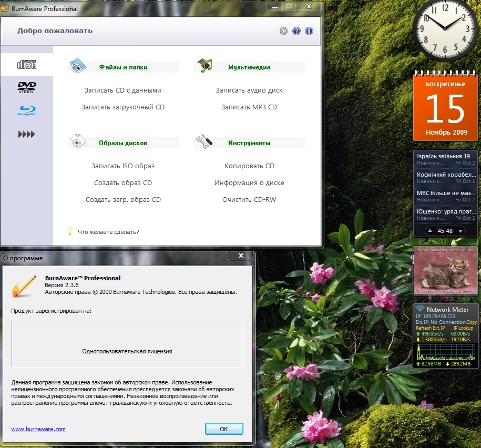Launch Копировать CD tool
Screen dimensions: 481x448
click(x=249, y=166)
